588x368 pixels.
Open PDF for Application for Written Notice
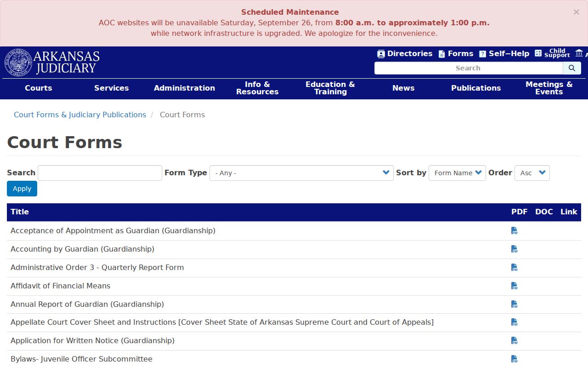[514, 340]
